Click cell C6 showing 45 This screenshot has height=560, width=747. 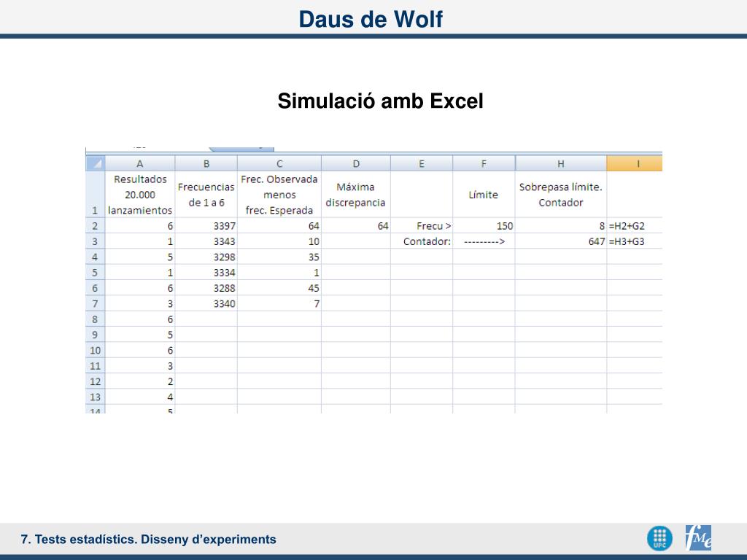click(x=279, y=288)
